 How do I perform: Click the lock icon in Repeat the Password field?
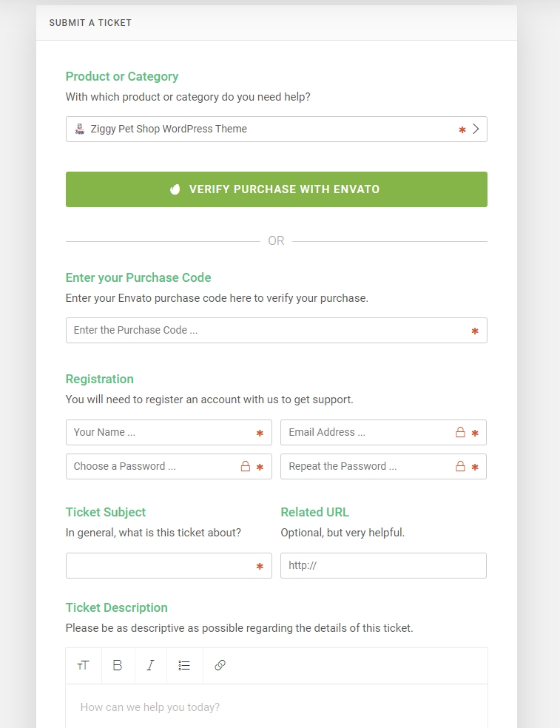pyautogui.click(x=460, y=467)
